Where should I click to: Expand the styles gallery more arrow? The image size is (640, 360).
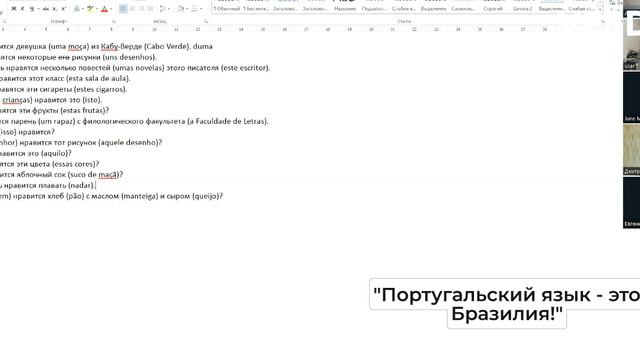point(601,10)
